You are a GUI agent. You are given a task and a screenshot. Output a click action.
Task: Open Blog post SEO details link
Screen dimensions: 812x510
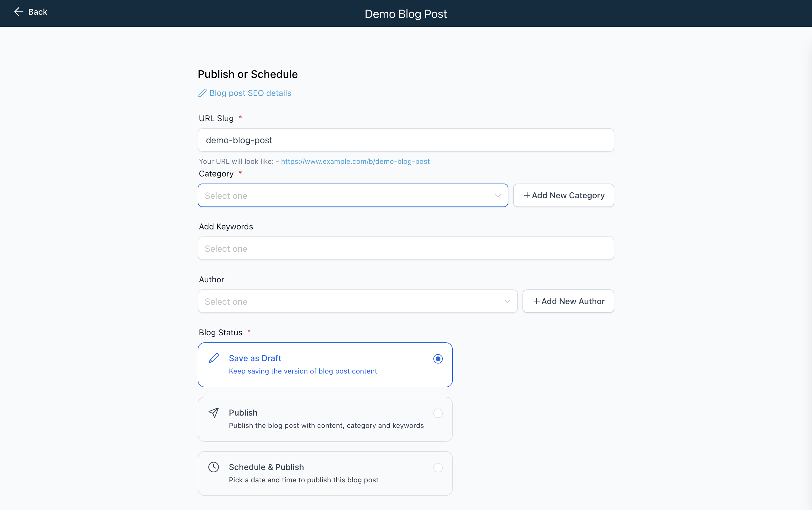coord(250,93)
